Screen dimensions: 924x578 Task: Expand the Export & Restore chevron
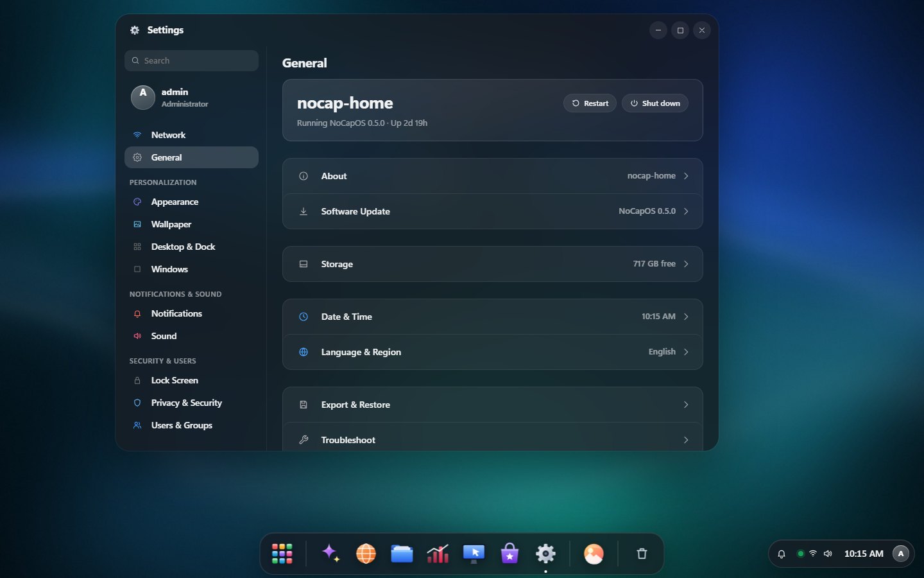(686, 405)
